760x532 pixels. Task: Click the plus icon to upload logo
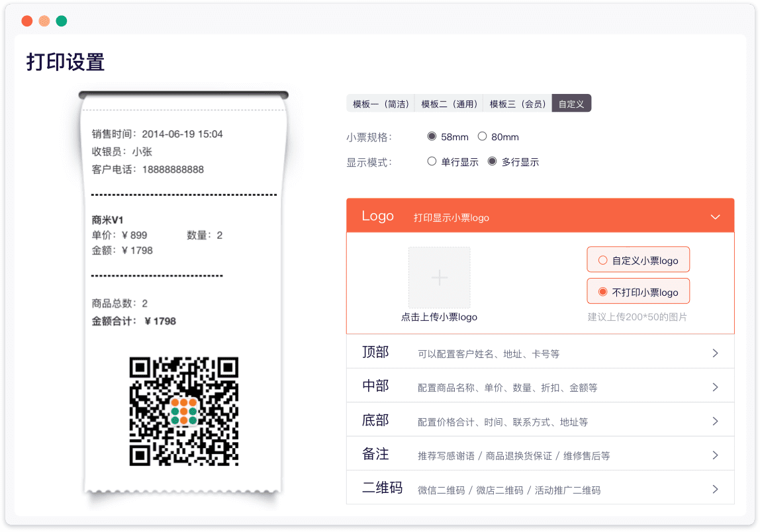point(440,278)
